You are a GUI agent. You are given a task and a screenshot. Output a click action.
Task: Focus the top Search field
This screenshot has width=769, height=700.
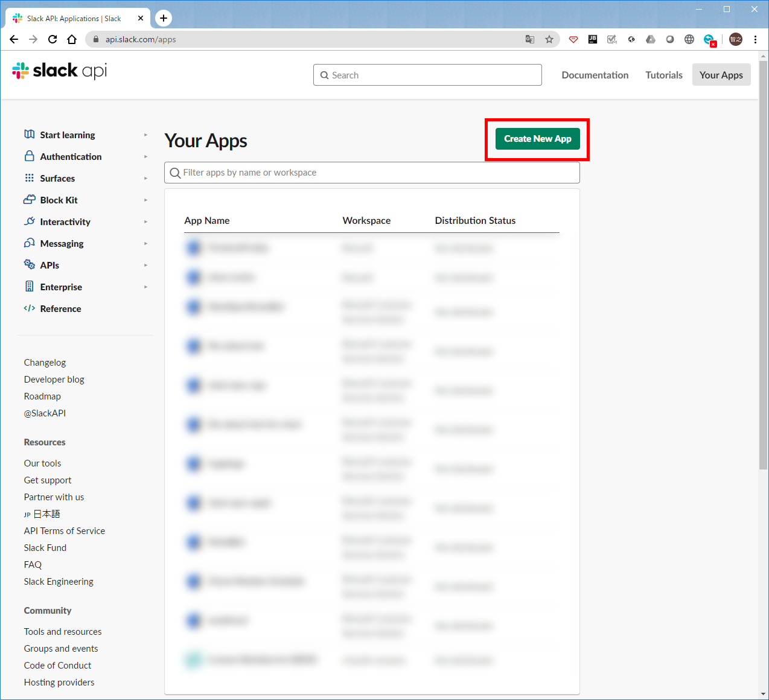coord(427,75)
